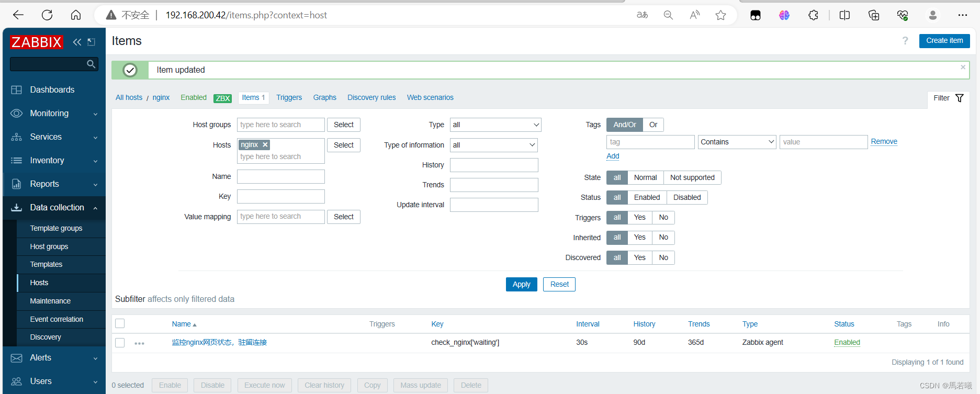The height and width of the screenshot is (394, 980).
Task: Set State filter to Not supported
Action: pos(692,177)
